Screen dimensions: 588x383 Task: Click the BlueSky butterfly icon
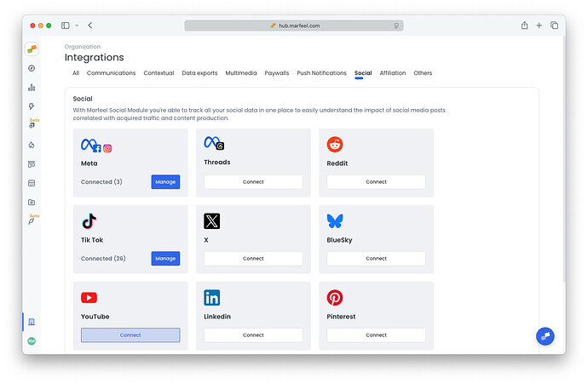coord(335,221)
